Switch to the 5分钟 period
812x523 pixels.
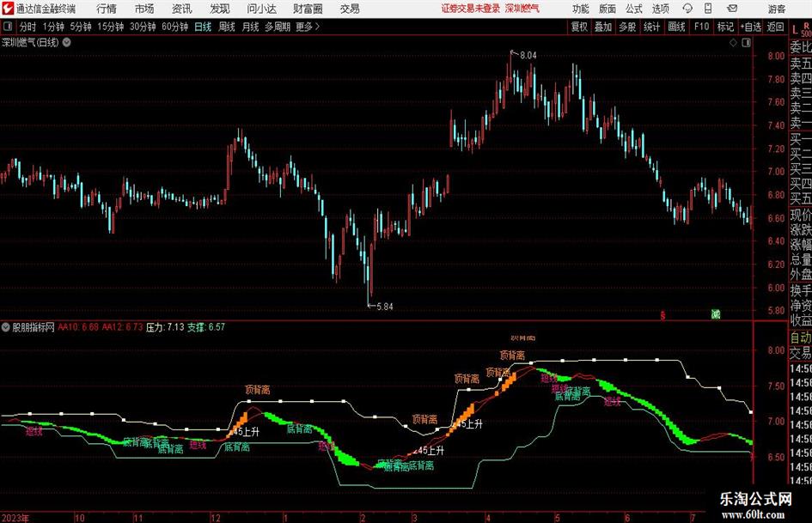click(81, 27)
